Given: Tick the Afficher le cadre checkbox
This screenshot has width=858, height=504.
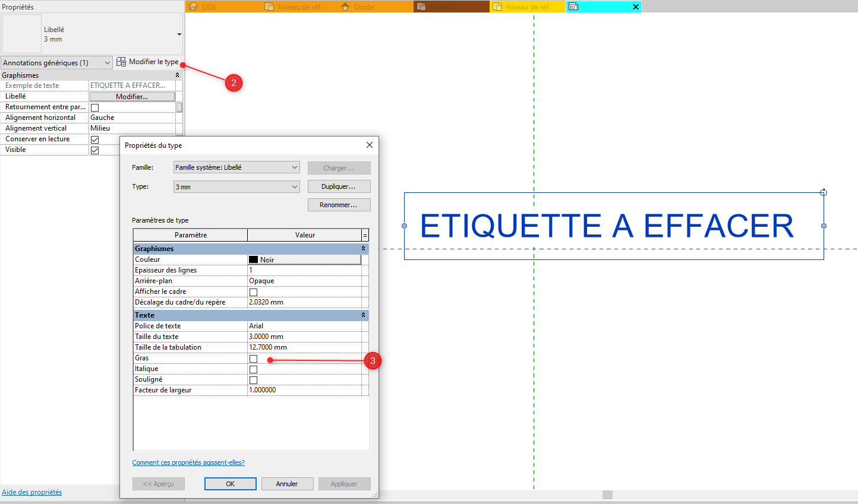Looking at the screenshot, I should click(x=254, y=292).
